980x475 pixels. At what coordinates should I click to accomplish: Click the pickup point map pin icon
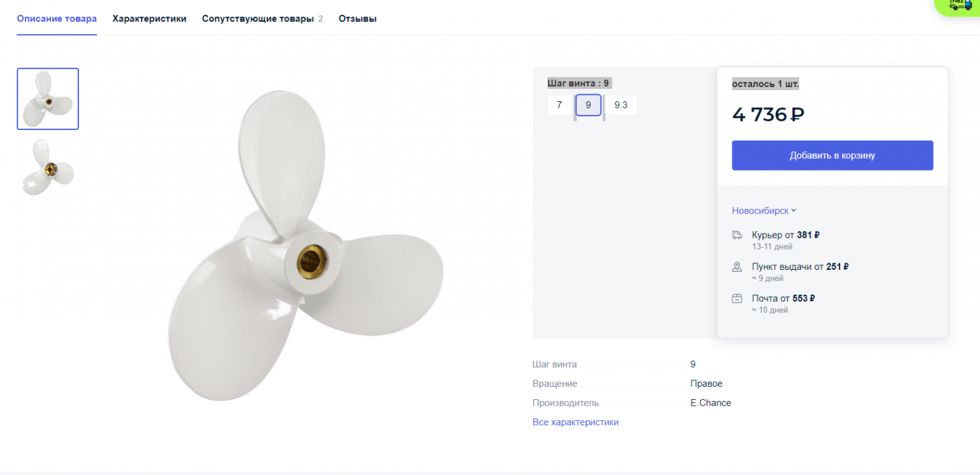tap(737, 267)
